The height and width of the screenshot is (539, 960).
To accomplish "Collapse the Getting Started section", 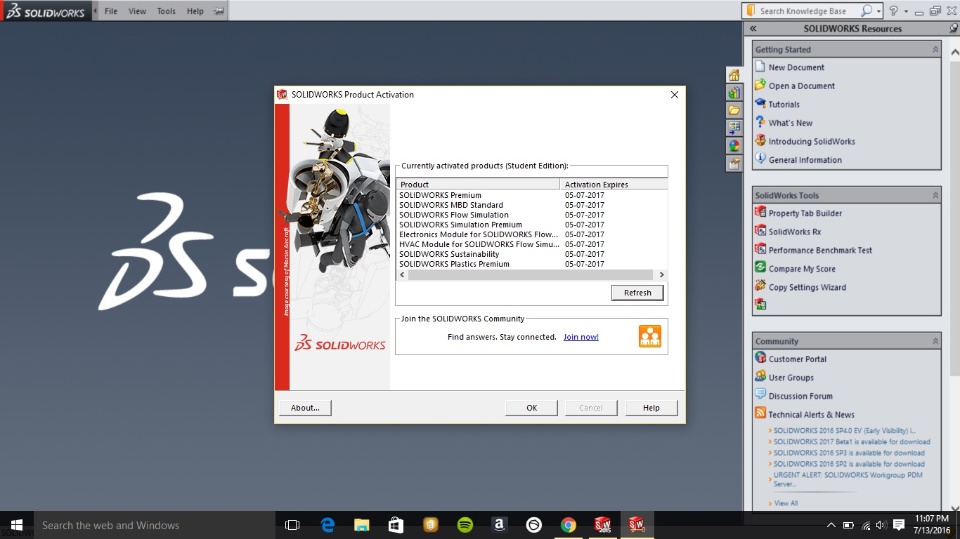I will (935, 50).
